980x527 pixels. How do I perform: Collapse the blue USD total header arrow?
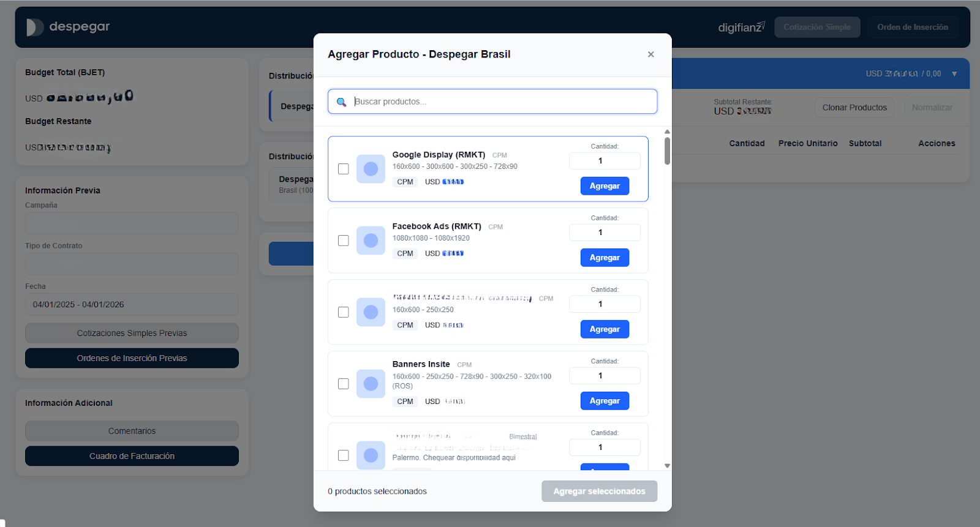point(954,74)
